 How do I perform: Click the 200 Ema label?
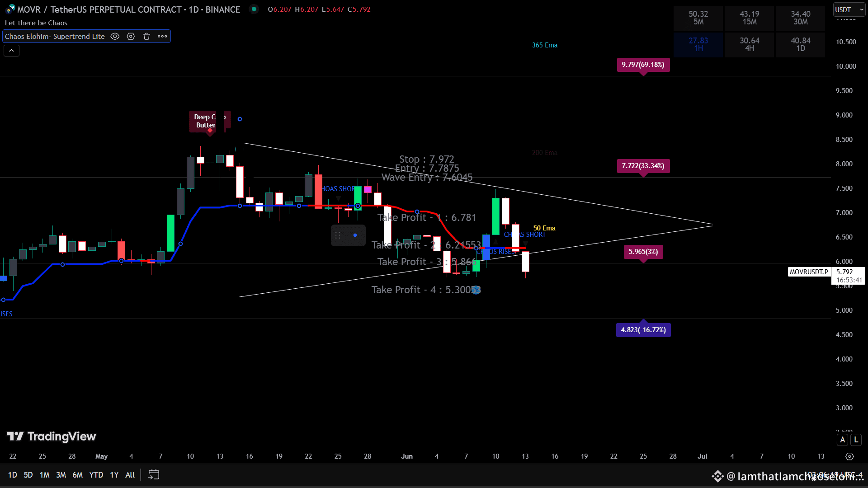(545, 153)
